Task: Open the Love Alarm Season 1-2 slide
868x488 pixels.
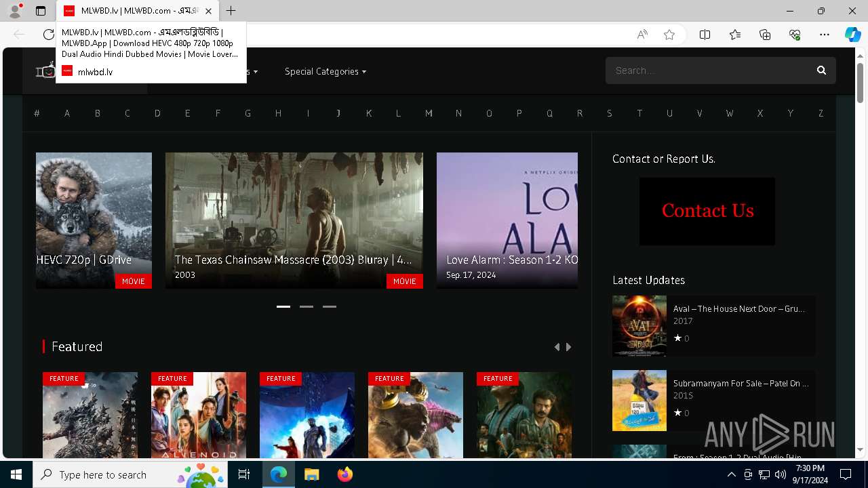Action: [x=507, y=220]
